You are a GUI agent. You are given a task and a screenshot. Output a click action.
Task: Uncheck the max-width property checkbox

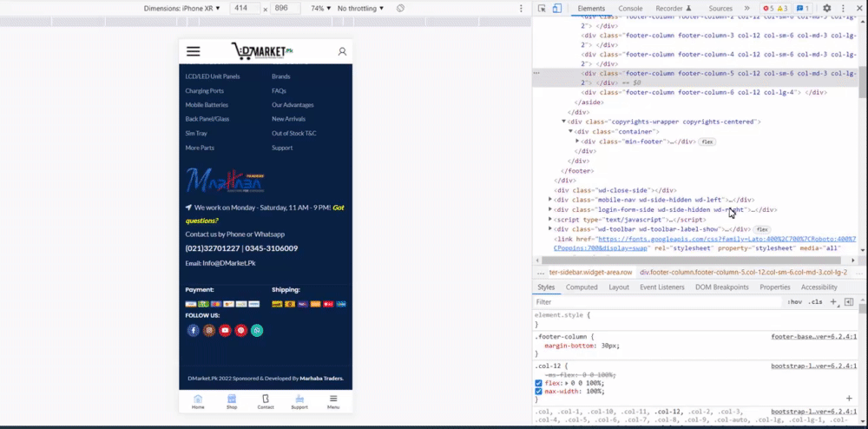539,392
